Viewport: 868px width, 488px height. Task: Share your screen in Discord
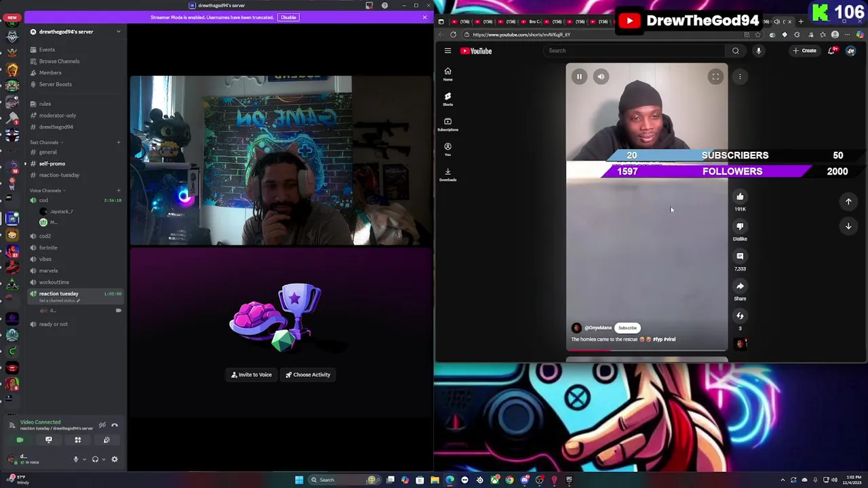tap(49, 440)
